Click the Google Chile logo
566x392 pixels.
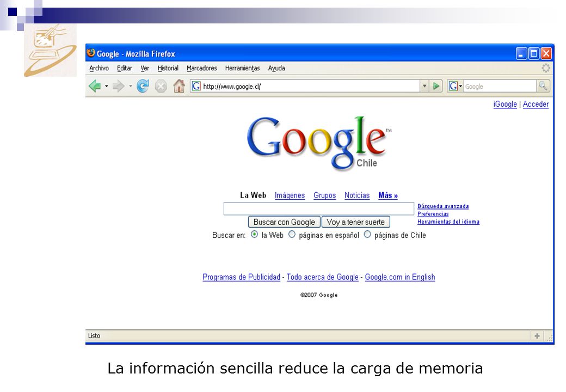click(x=319, y=143)
